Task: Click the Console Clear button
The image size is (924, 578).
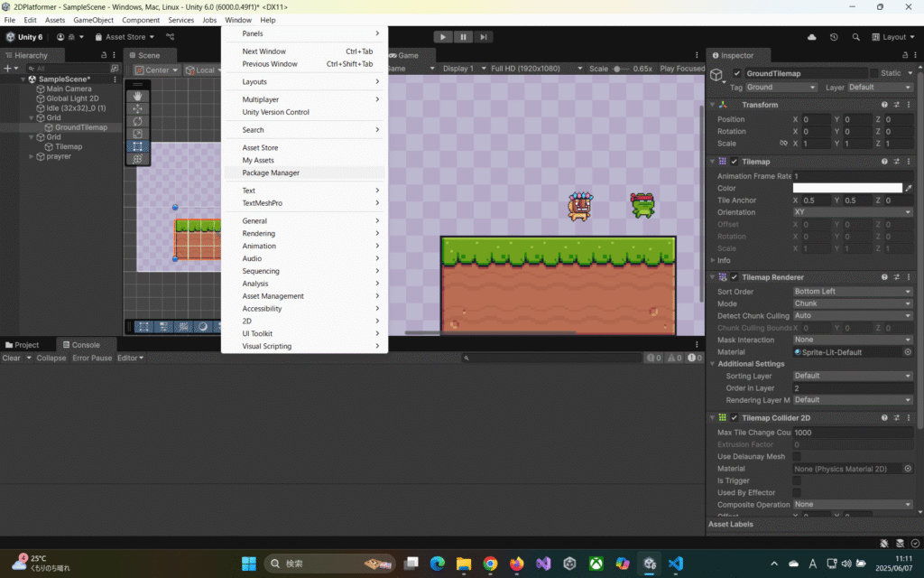Action: [x=11, y=358]
